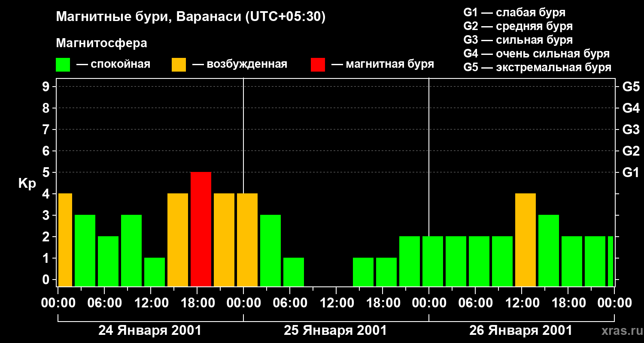The width and height of the screenshot is (644, 343).
Task: Click the green Kp 1 bar on 24 Января
Action: (155, 272)
